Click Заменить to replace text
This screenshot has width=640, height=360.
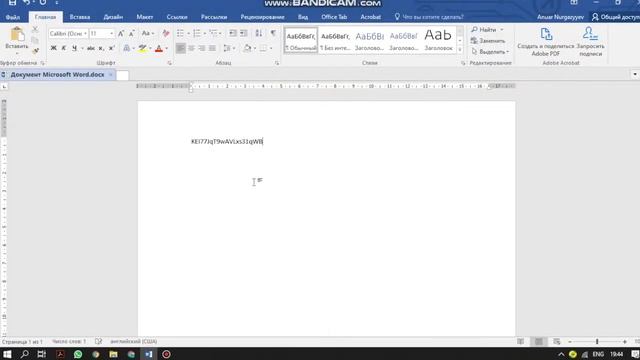pos(488,41)
